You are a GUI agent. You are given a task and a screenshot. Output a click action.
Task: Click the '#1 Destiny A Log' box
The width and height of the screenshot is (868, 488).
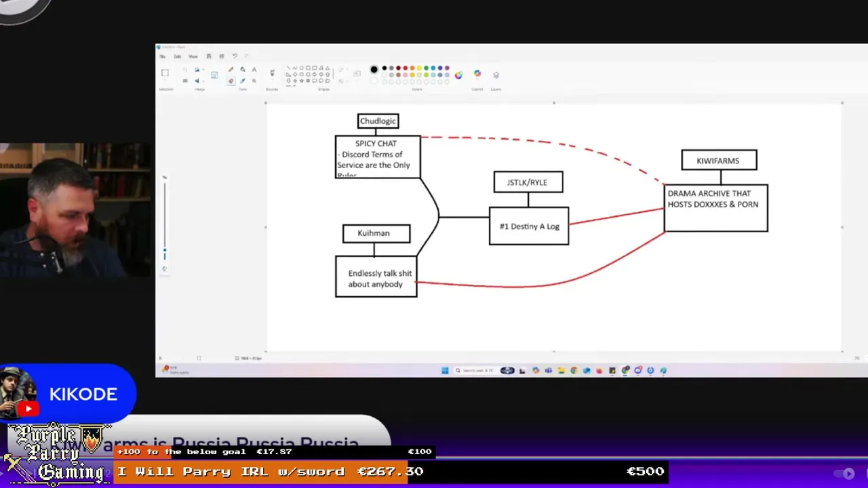(x=529, y=226)
